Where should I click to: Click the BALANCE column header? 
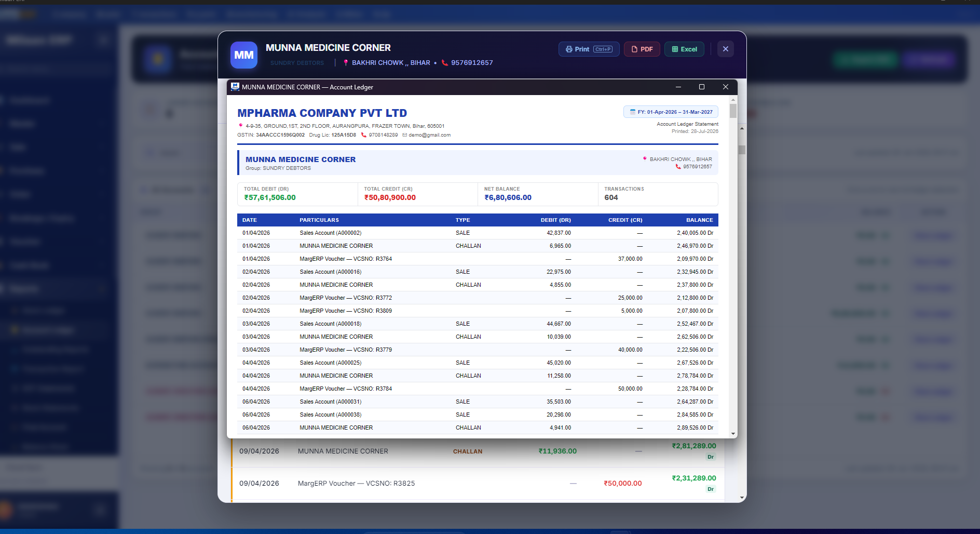pos(700,220)
